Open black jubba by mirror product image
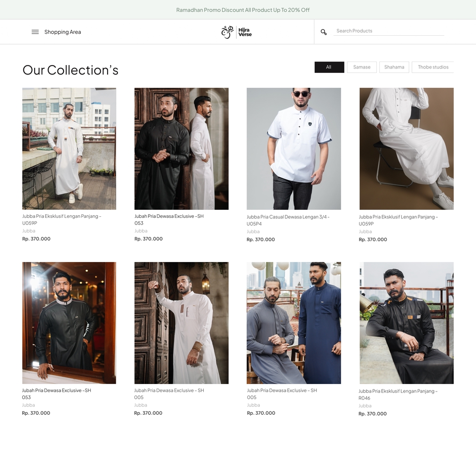Viewport: 476px width, 453px height. click(69, 323)
